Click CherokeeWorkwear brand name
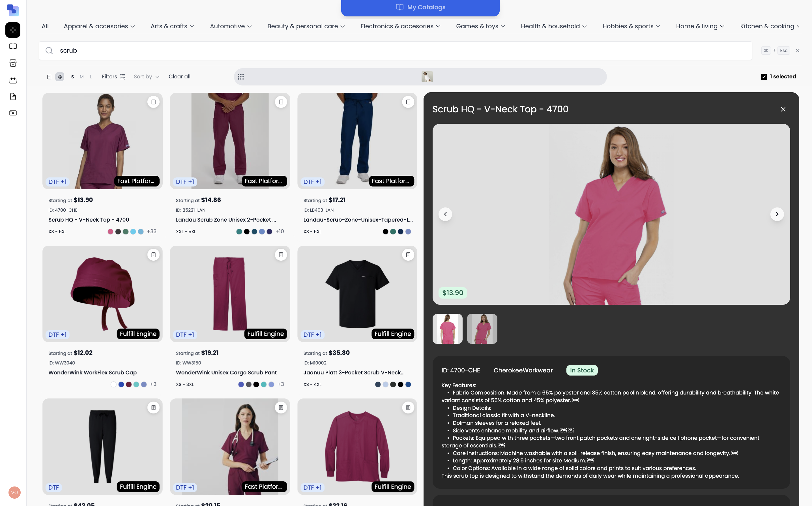This screenshot has width=812, height=506. pyautogui.click(x=523, y=370)
